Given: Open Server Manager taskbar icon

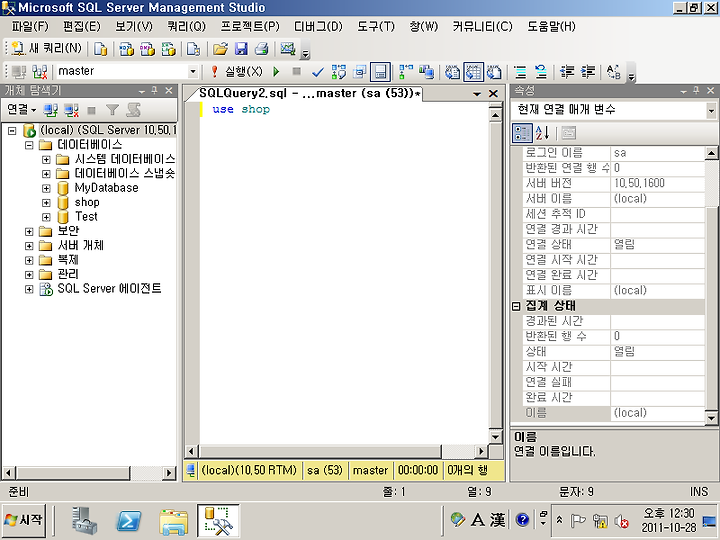Looking at the screenshot, I should pyautogui.click(x=85, y=521).
